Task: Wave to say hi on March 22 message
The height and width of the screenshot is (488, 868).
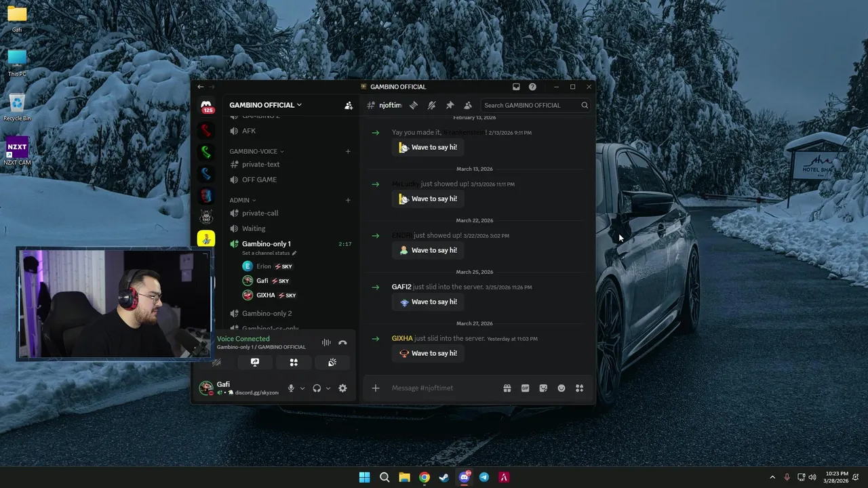Action: (428, 250)
